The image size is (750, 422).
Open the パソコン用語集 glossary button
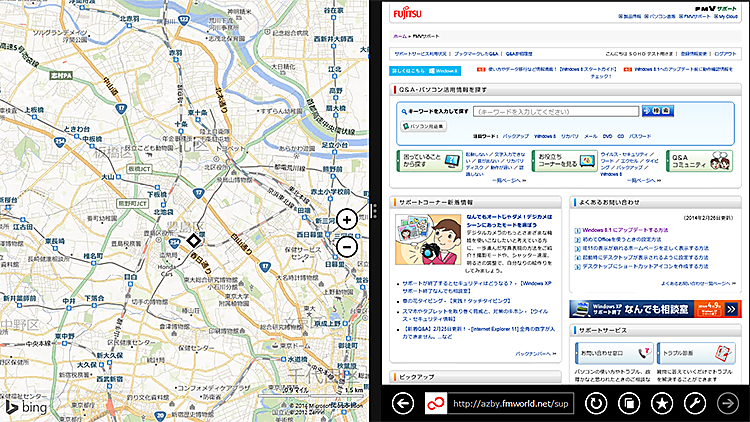click(424, 126)
